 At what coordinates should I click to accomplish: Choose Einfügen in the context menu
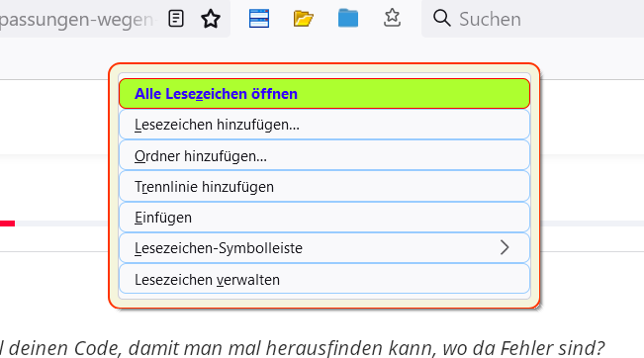pos(324,218)
